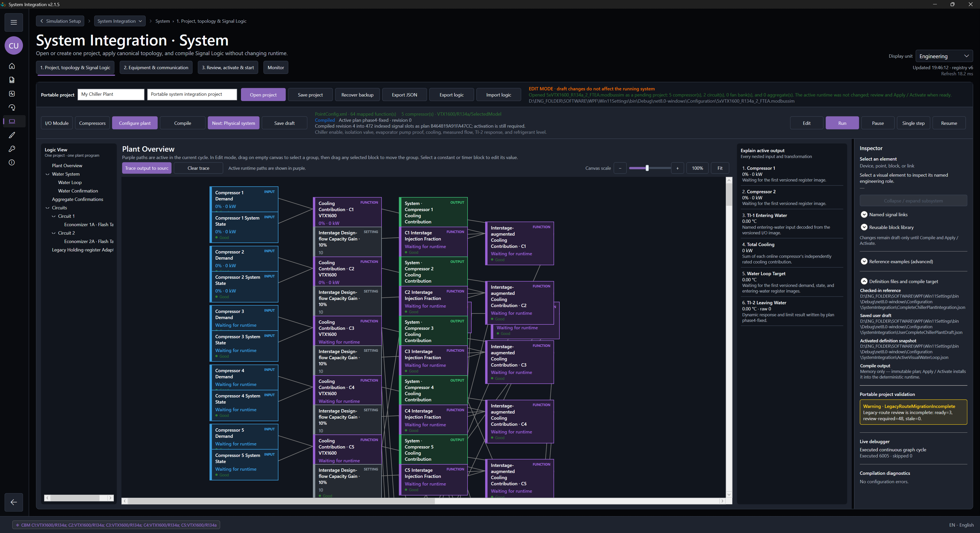
Task: Click the Compile button
Action: (x=183, y=123)
